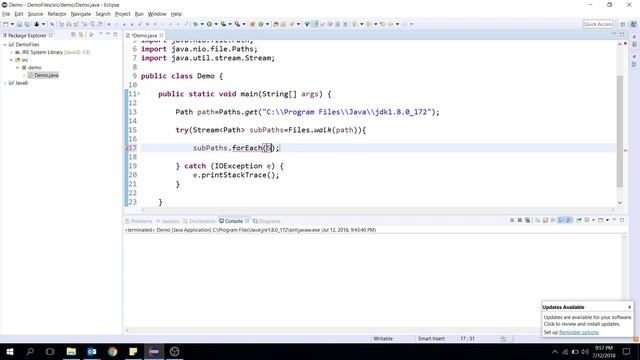Focus the Quick Access field
The image size is (640, 360).
pyautogui.click(x=598, y=24)
